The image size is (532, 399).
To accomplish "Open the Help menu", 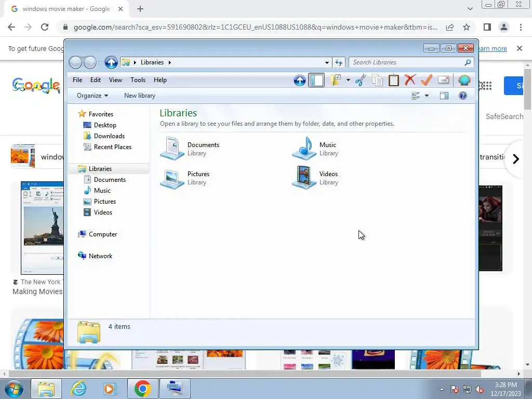I will pos(160,80).
